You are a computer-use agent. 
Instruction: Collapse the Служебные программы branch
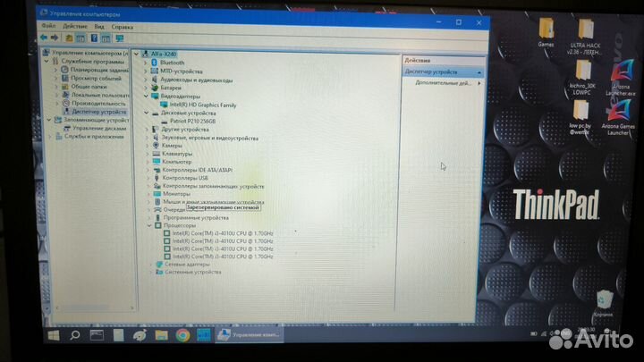click(47, 61)
